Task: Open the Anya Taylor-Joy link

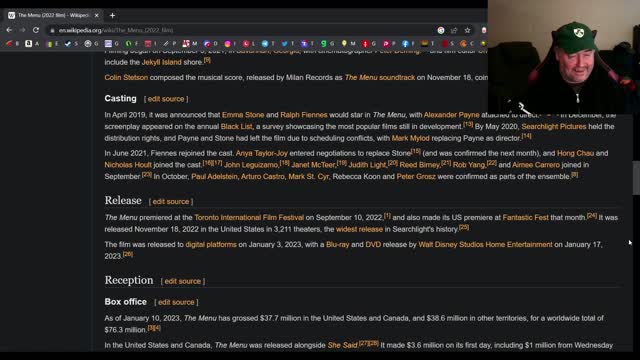Action: point(262,153)
